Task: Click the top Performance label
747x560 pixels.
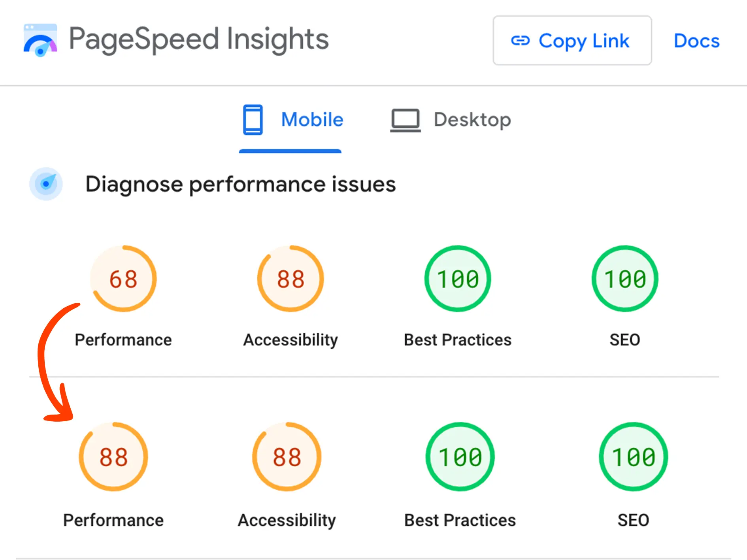Action: pyautogui.click(x=123, y=340)
